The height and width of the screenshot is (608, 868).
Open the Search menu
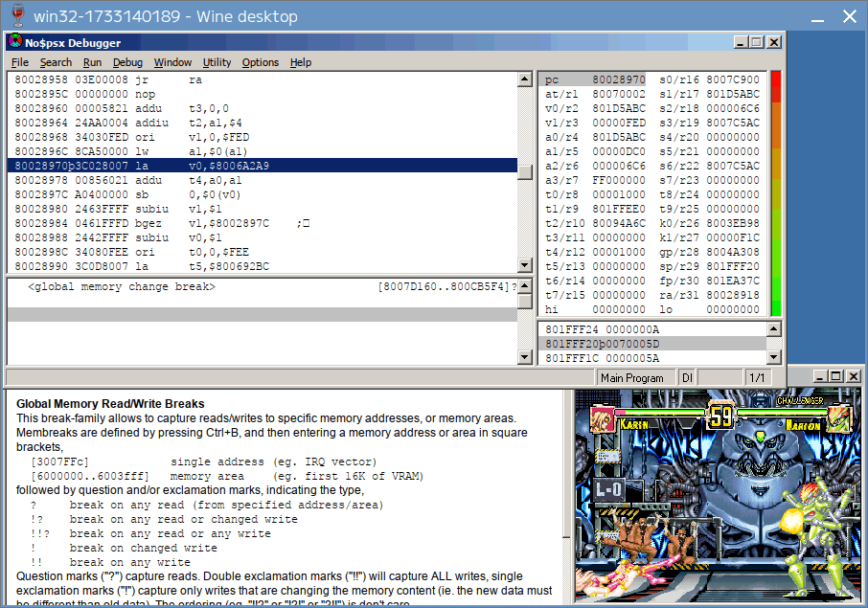pyautogui.click(x=56, y=62)
